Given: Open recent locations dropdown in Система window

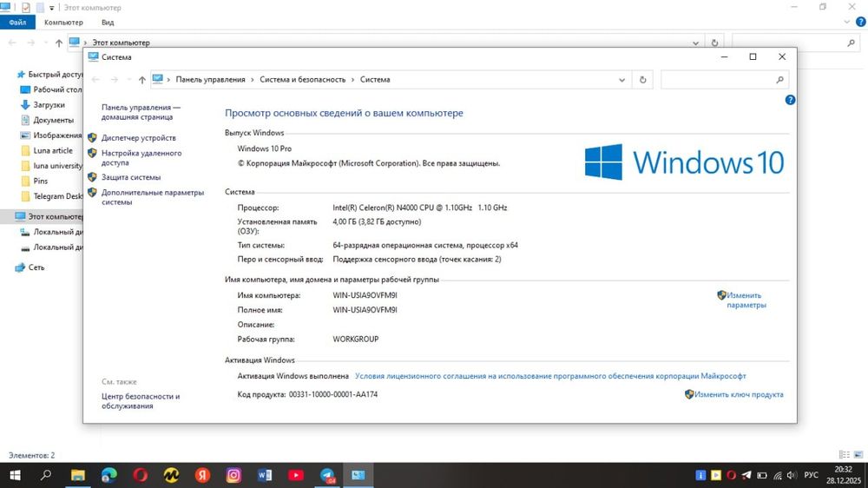Looking at the screenshot, I should tap(128, 80).
